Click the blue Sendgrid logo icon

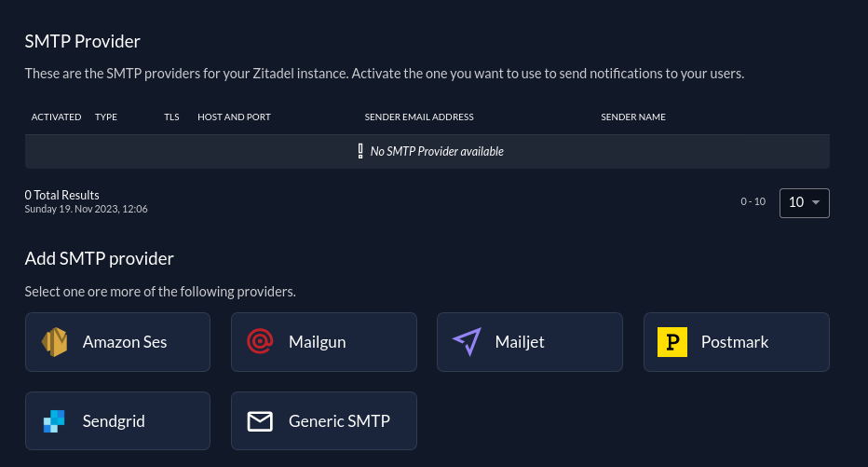54,421
